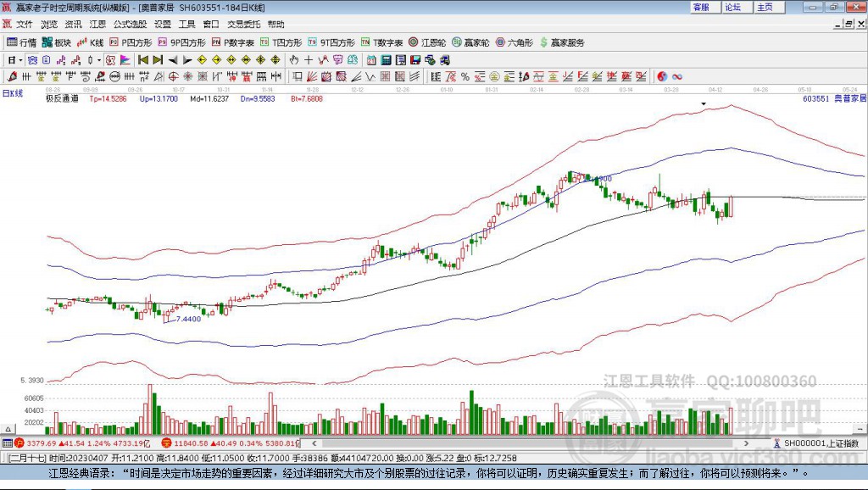Open the 行情 market quotes view
The width and height of the screenshot is (868, 490).
coord(21,42)
